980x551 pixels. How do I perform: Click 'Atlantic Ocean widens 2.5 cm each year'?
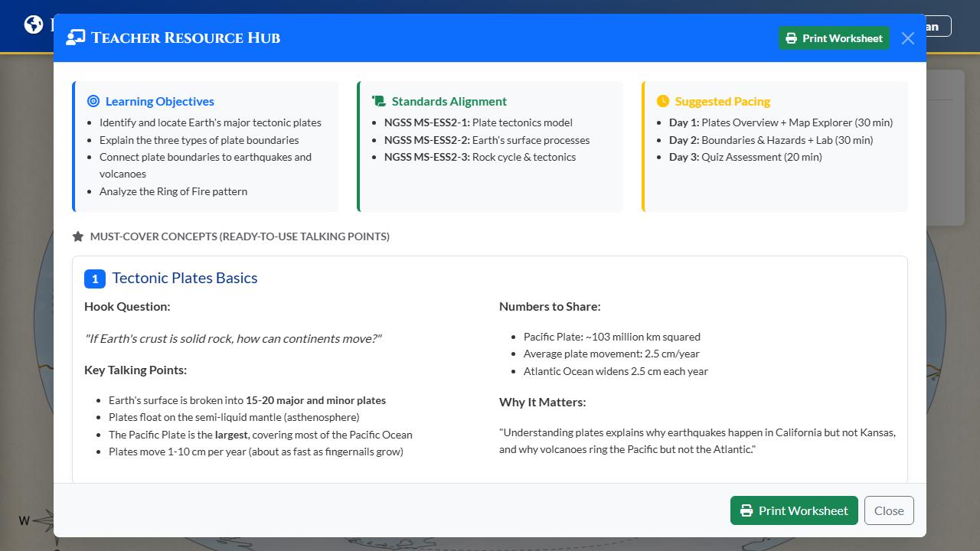pos(616,371)
